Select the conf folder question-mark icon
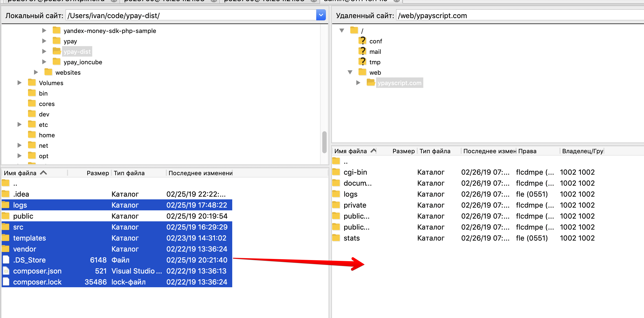The image size is (644, 318). [362, 41]
